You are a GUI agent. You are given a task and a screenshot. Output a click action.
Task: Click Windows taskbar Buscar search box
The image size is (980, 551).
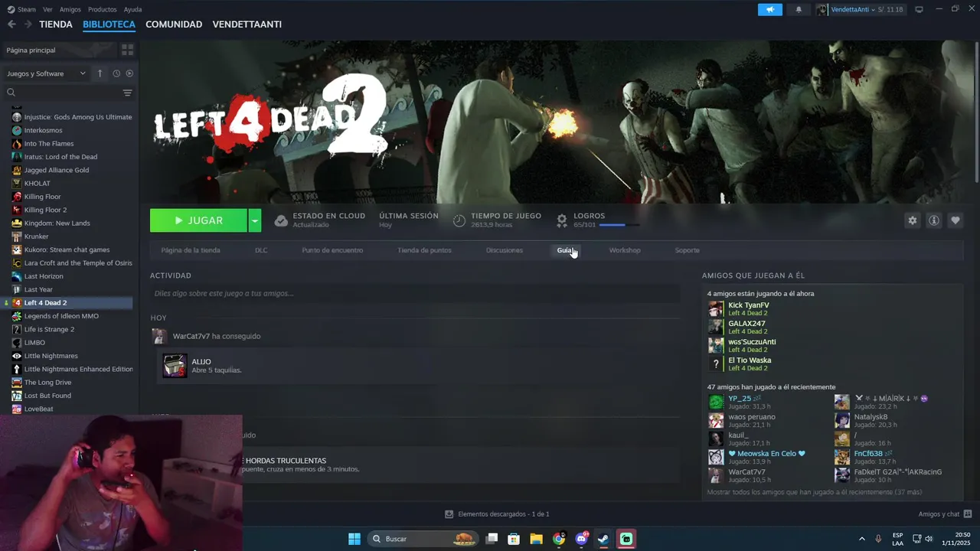tap(423, 539)
